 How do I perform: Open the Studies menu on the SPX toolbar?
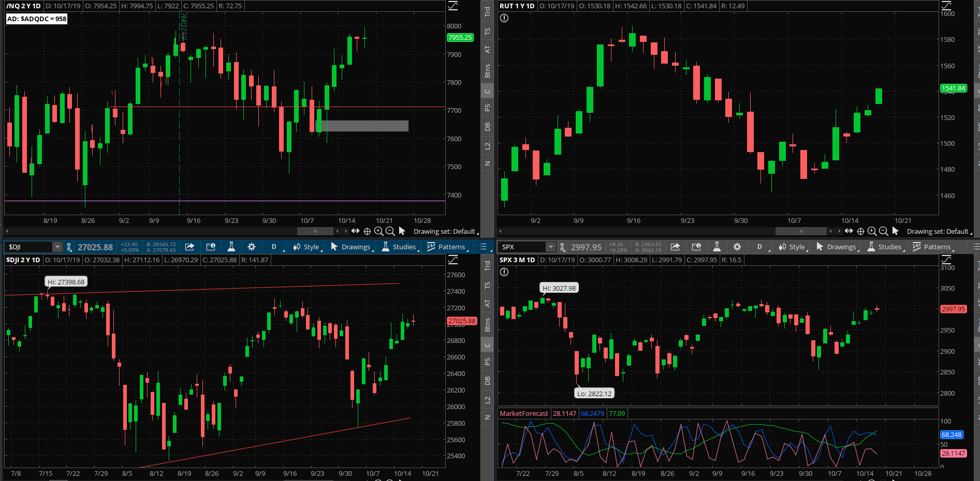click(x=886, y=247)
